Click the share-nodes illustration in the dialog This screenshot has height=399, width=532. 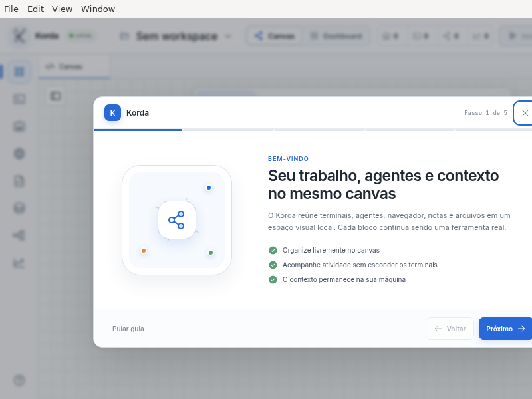click(177, 220)
